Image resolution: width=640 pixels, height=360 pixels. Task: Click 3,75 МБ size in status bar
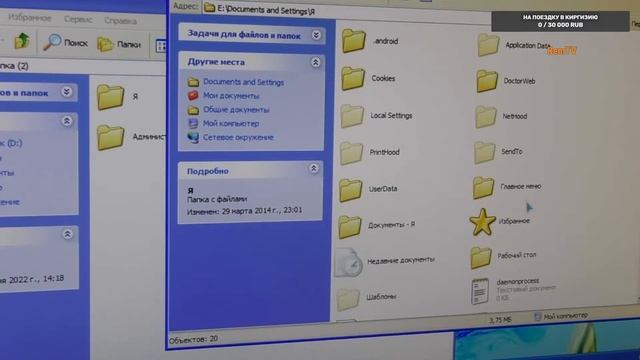click(x=500, y=320)
